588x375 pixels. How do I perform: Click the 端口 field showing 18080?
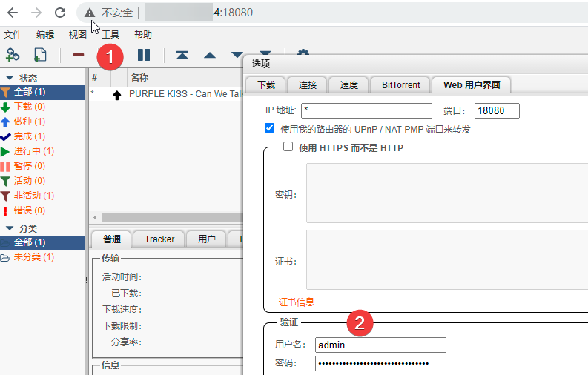(496, 111)
